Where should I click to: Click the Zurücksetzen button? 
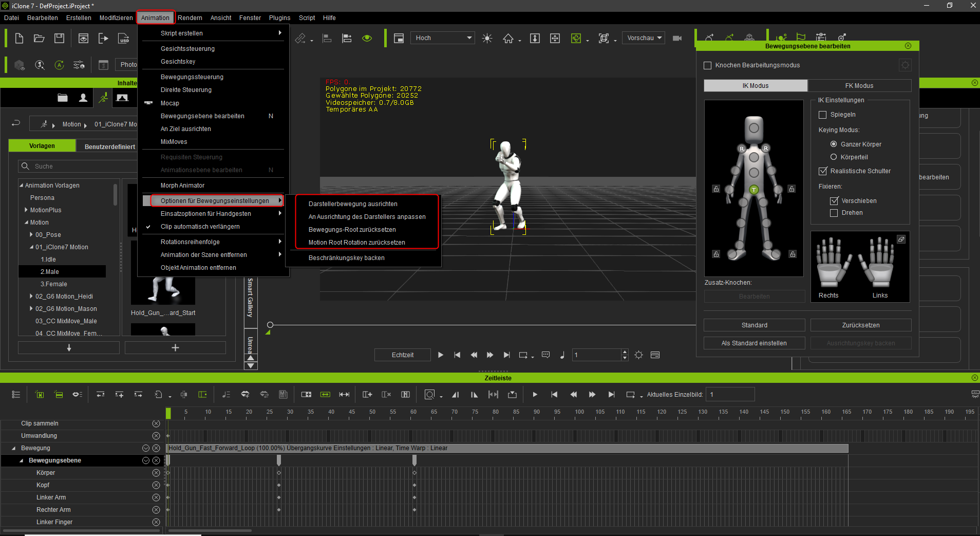861,325
